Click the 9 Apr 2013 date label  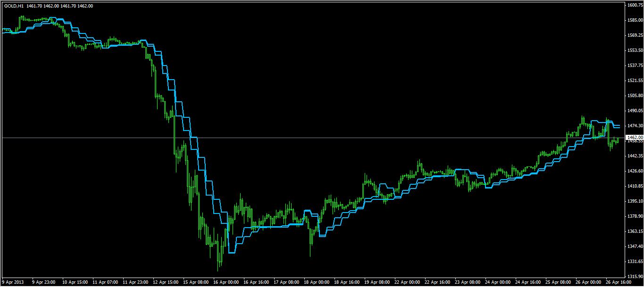pyautogui.click(x=13, y=282)
